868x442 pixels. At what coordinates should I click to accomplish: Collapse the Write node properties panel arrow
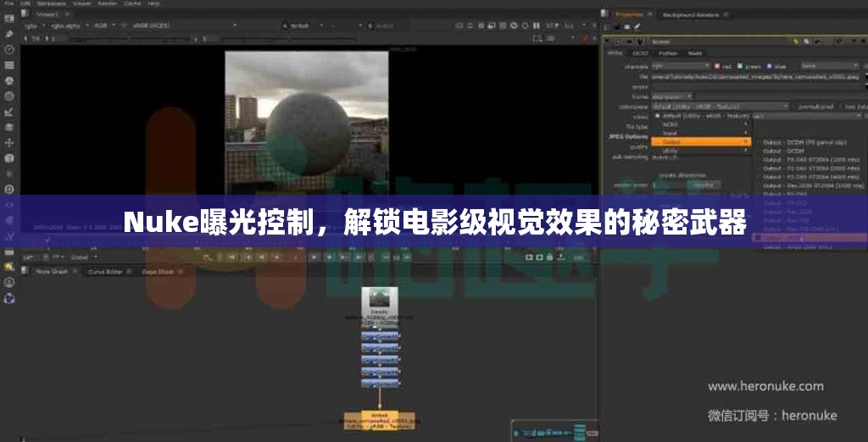[x=608, y=41]
